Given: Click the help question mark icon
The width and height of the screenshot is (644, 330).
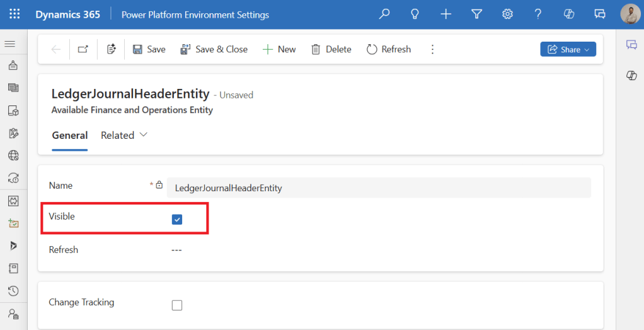Looking at the screenshot, I should point(538,14).
